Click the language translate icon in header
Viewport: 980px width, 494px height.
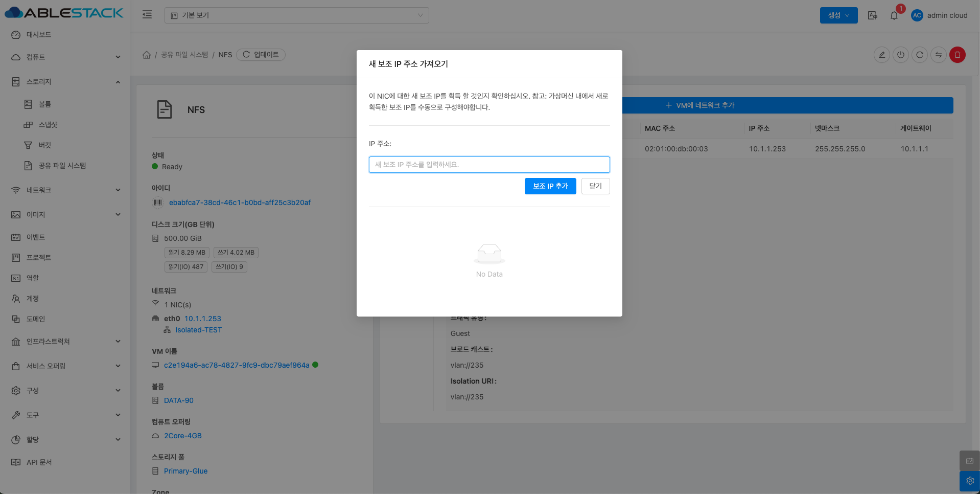click(873, 15)
